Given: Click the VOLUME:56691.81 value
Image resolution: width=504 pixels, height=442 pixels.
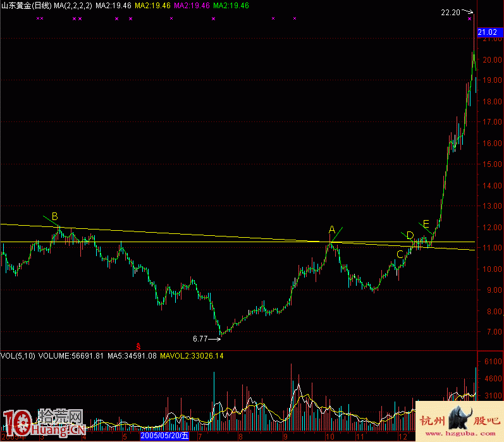Looking at the screenshot, I should [71, 356].
